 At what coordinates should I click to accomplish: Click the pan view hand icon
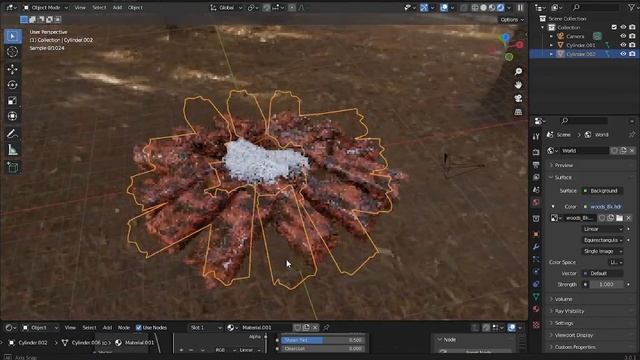click(518, 85)
